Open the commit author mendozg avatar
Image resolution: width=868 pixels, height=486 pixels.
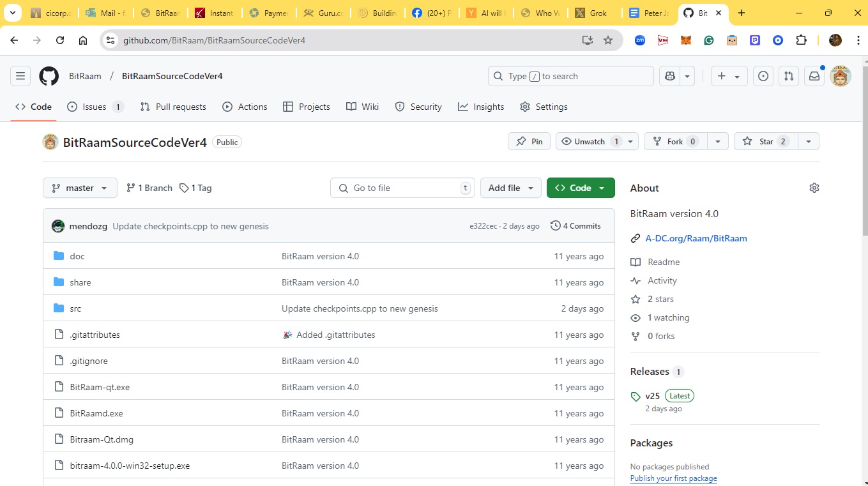[x=58, y=226]
